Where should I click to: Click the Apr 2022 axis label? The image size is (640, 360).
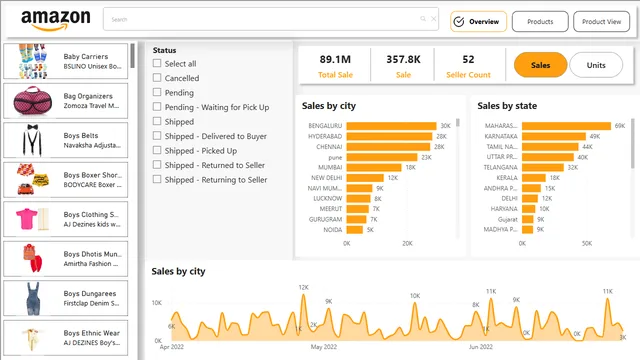point(171,347)
